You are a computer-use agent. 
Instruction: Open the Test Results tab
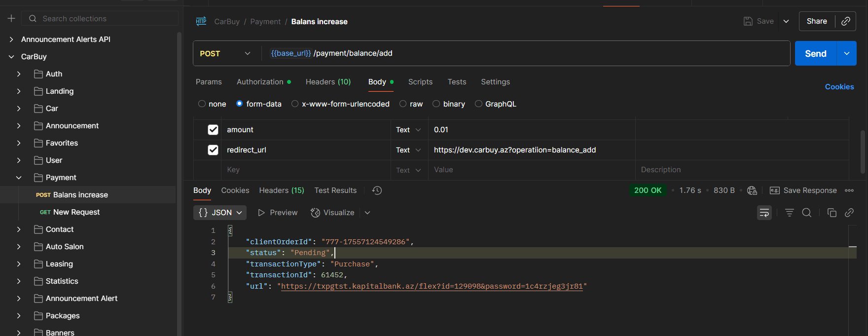pyautogui.click(x=335, y=190)
